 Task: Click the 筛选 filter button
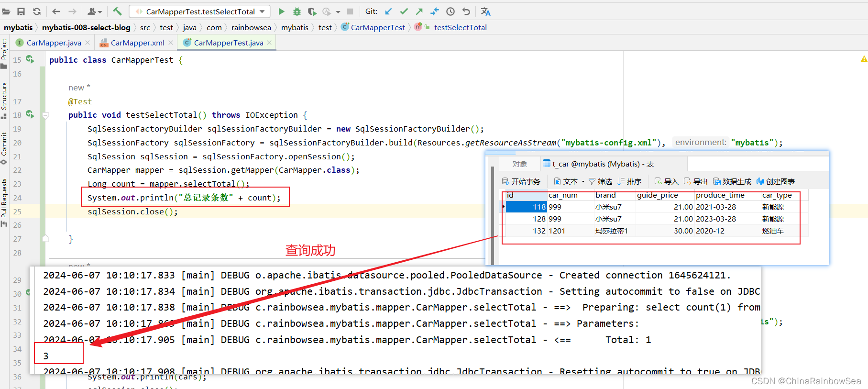pos(600,182)
